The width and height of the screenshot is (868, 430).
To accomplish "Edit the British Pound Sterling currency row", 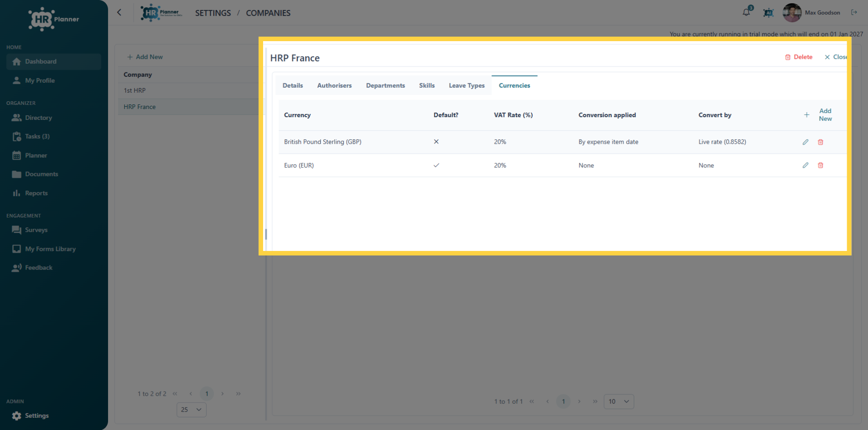I will tap(805, 142).
